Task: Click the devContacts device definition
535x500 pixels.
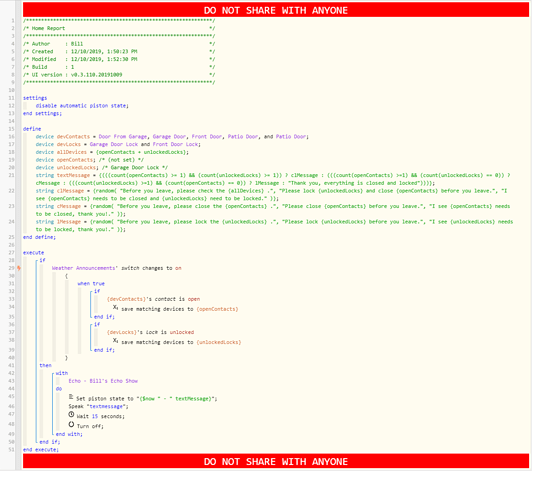Action: tap(172, 137)
